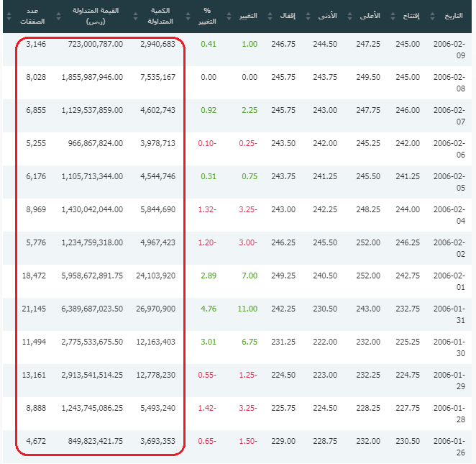Sort by the الأعلى high price arrows
The height and width of the screenshot is (464, 476).
(349, 16)
